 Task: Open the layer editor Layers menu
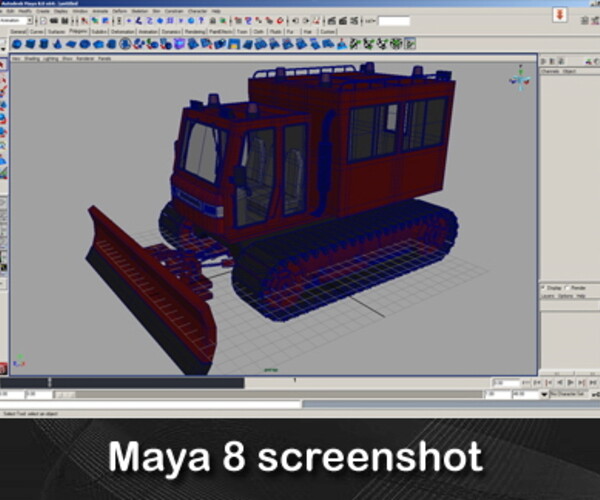coord(548,296)
